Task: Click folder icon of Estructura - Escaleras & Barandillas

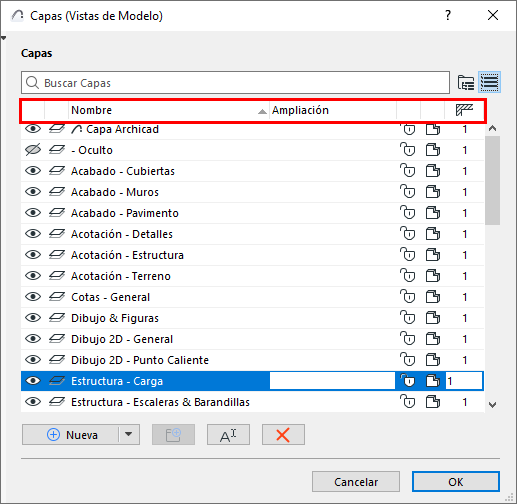Action: 433,402
